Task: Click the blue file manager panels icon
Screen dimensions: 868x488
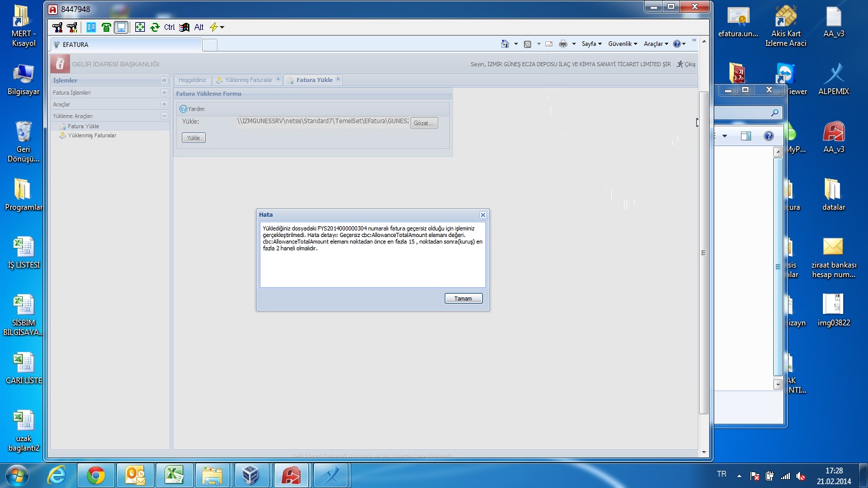Action: (91, 27)
